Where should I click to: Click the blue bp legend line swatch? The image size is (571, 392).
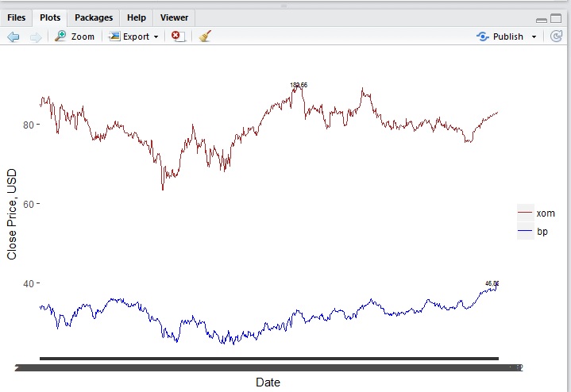point(524,231)
